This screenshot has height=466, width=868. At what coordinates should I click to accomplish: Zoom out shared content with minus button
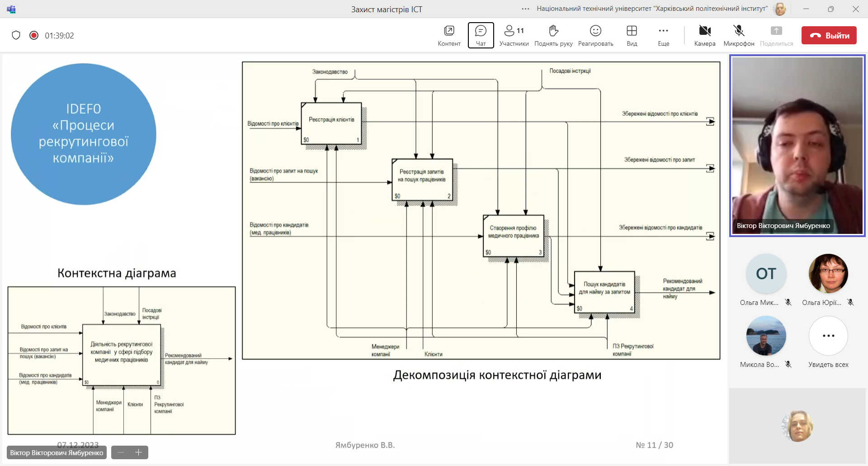121,452
